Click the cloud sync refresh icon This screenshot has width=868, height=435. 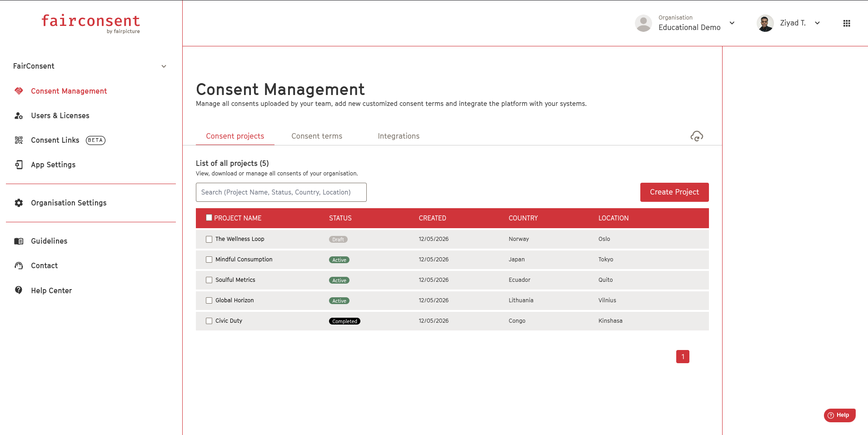(x=697, y=136)
